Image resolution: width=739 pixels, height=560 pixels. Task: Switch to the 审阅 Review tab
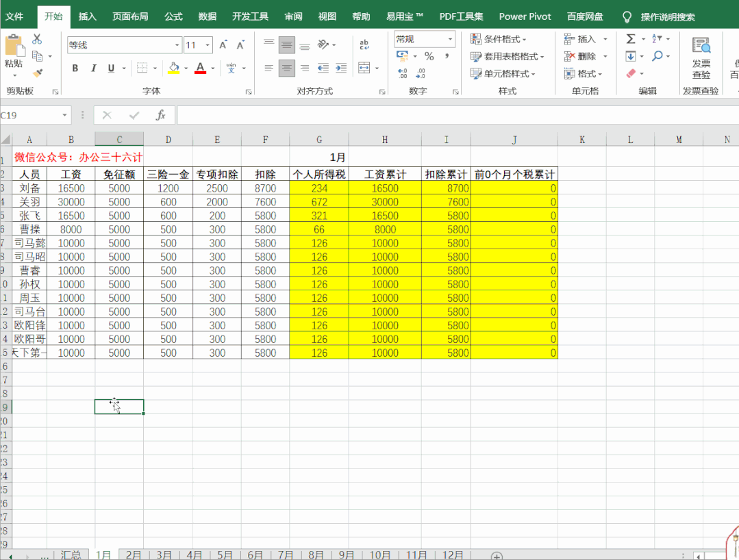point(294,16)
